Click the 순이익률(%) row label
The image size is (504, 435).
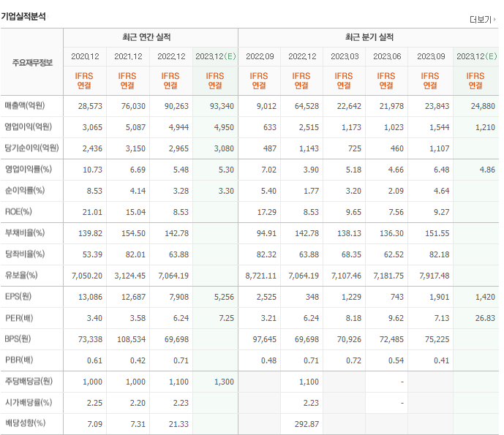click(25, 190)
